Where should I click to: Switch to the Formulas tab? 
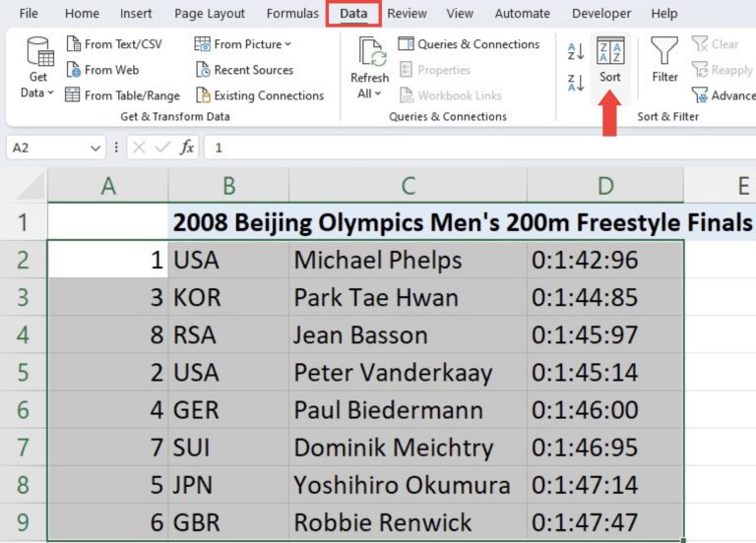(x=292, y=14)
